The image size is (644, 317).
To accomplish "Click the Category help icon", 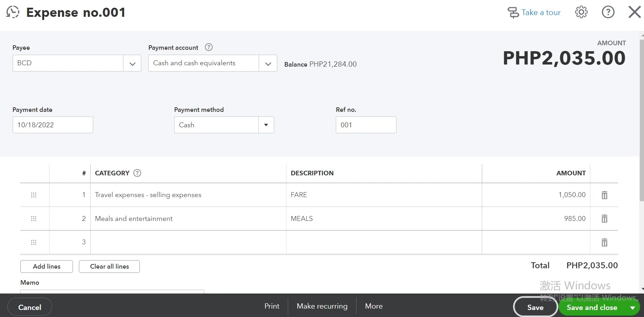I will pyautogui.click(x=137, y=173).
